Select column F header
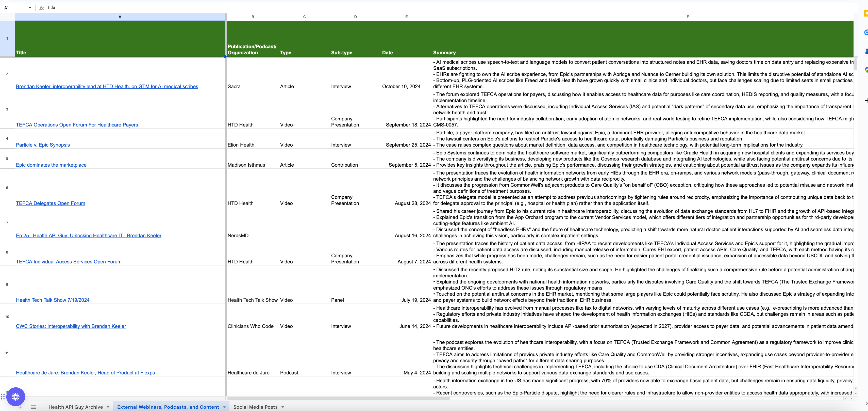 (643, 17)
